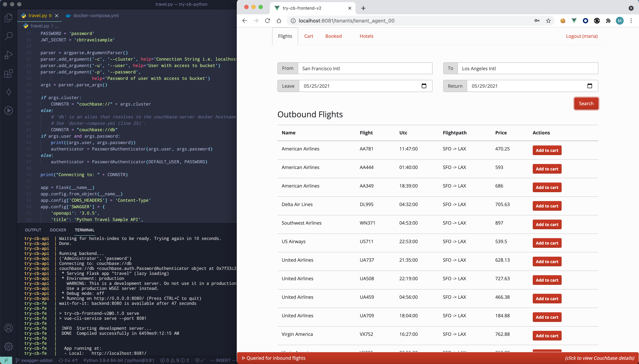Open the Extensions sidebar icon

(x=9, y=73)
